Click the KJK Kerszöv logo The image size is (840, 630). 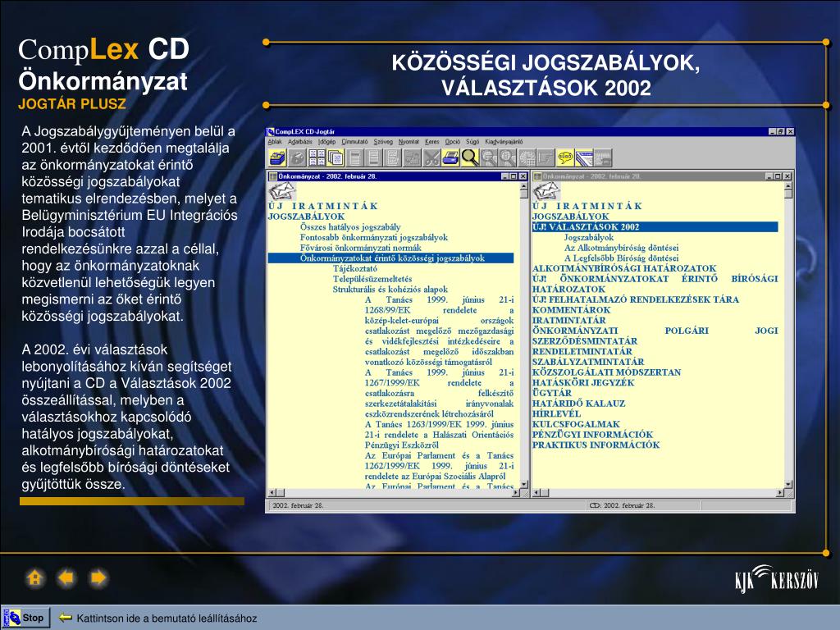(777, 578)
